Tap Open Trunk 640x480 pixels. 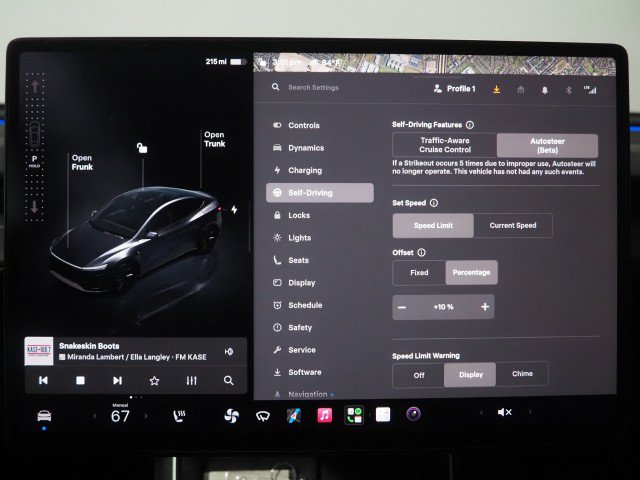(214, 139)
